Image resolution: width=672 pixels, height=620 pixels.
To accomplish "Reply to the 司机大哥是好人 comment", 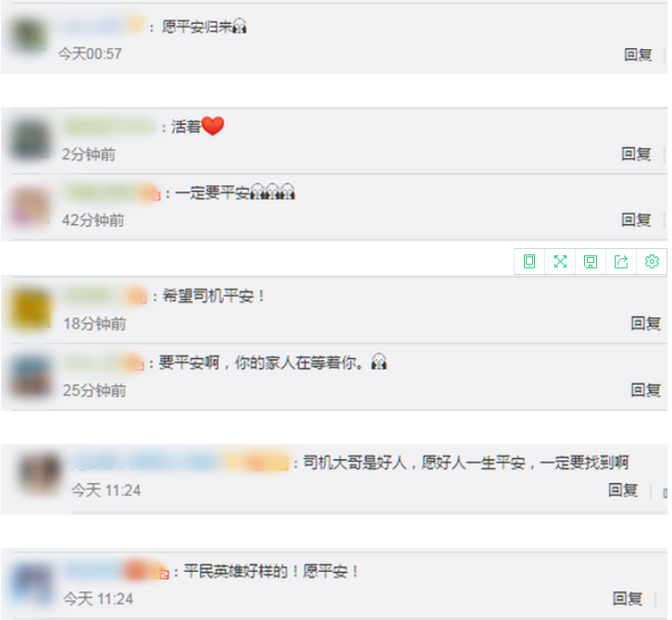I will [623, 490].
